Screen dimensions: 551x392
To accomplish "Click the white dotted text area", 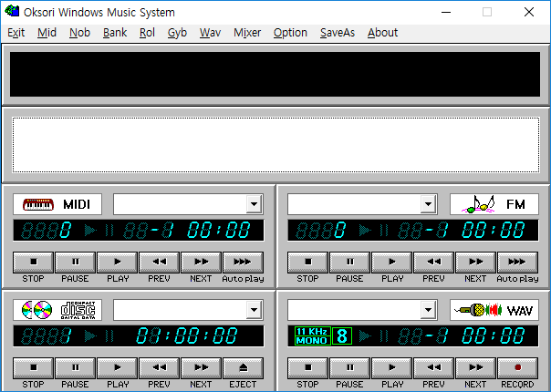I will pos(275,145).
